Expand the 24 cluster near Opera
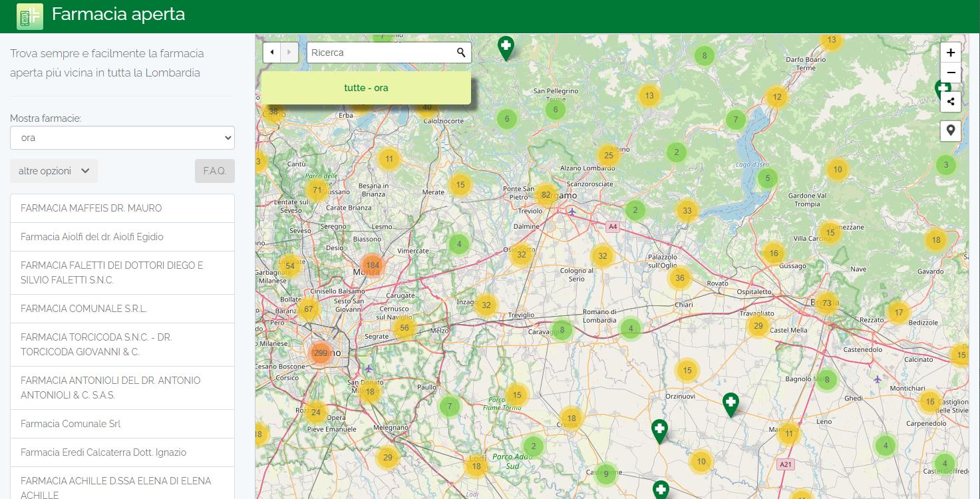980x499 pixels. (316, 413)
